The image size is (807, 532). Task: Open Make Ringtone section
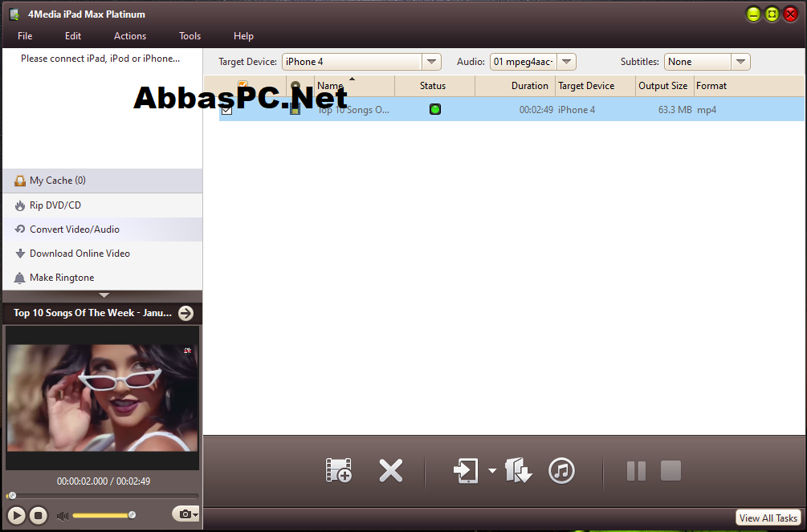click(103, 278)
